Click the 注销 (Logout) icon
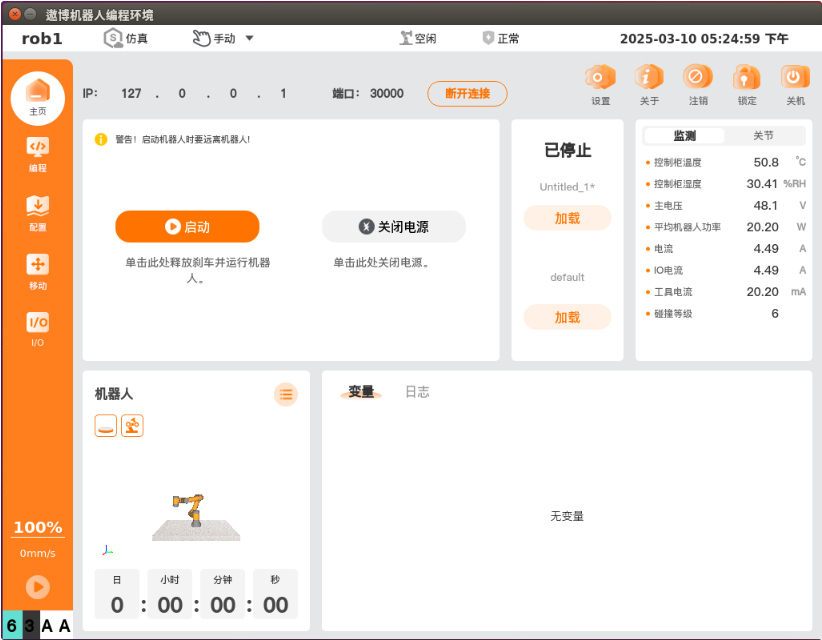This screenshot has height=640, width=822. (698, 79)
